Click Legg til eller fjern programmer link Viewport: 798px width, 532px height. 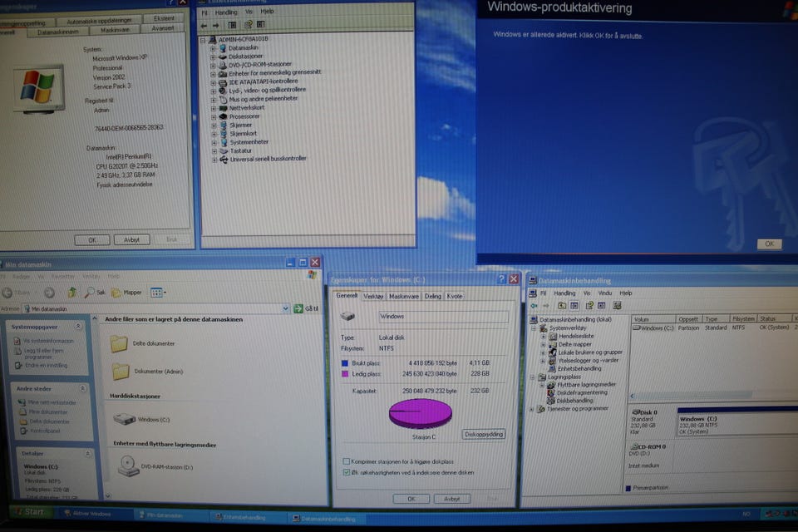coord(44,353)
